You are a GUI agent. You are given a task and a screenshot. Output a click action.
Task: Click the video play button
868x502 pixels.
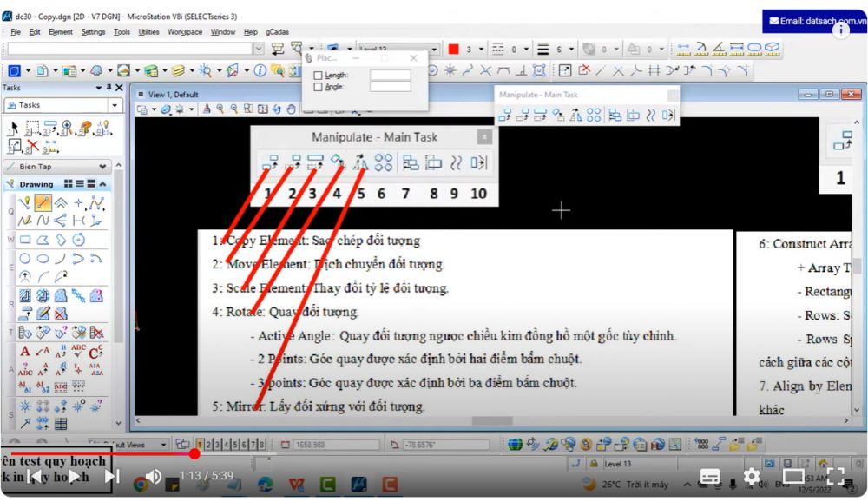(75, 476)
